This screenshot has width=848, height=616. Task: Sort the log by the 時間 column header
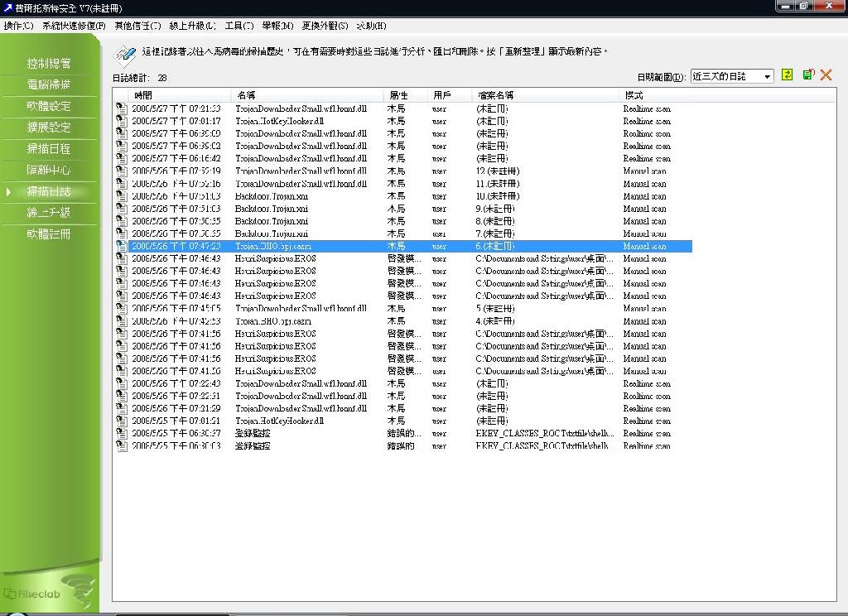click(x=143, y=95)
